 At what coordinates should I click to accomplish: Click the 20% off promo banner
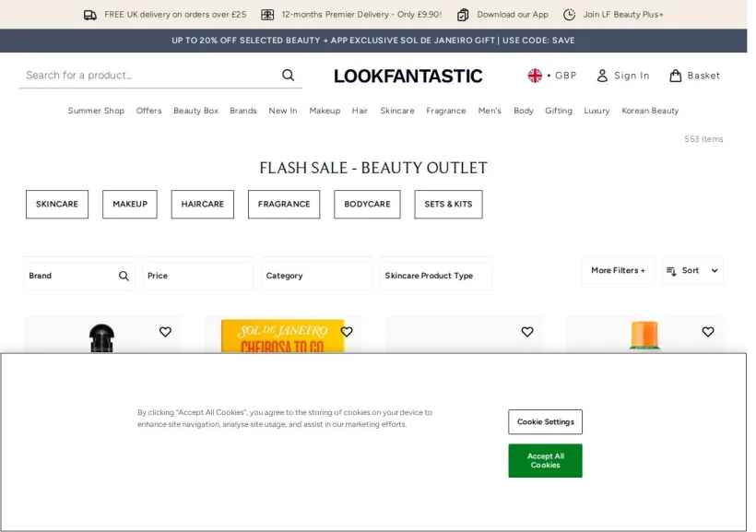(373, 41)
